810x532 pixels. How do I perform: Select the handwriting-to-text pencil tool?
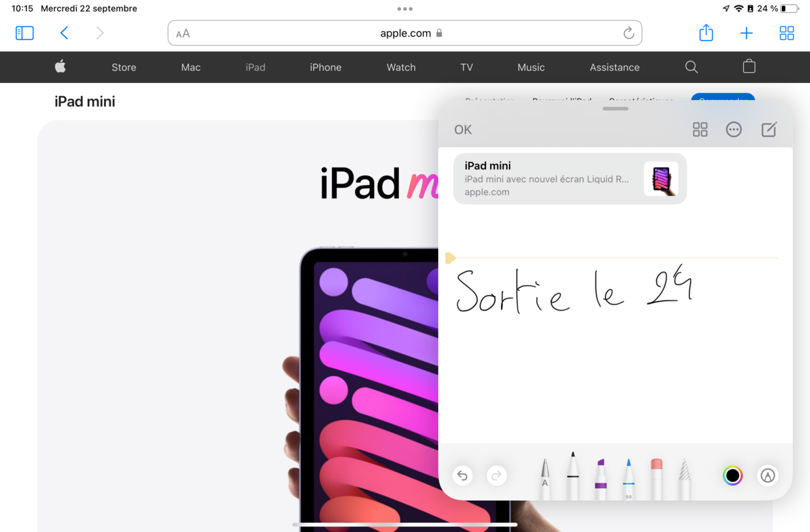[545, 479]
